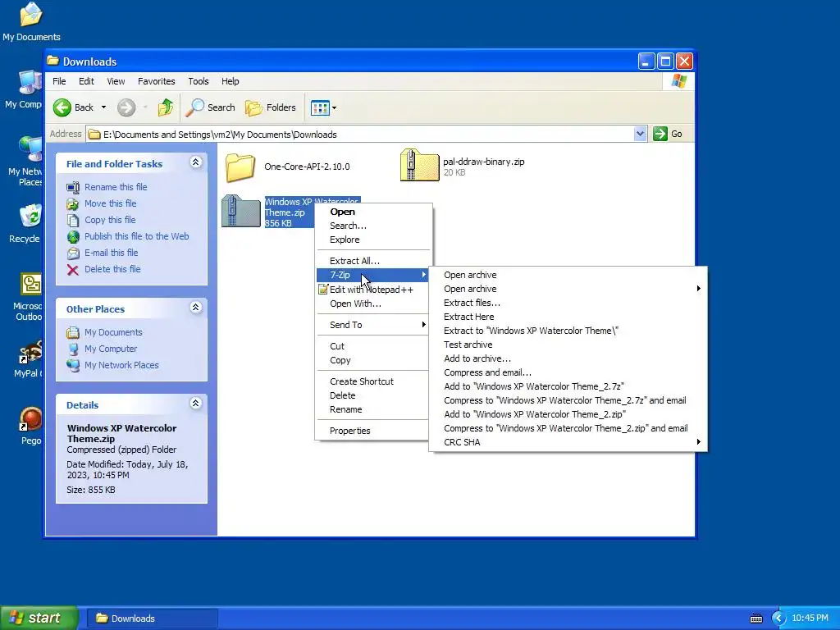Open the Help menu
The image size is (840, 630).
coord(231,81)
